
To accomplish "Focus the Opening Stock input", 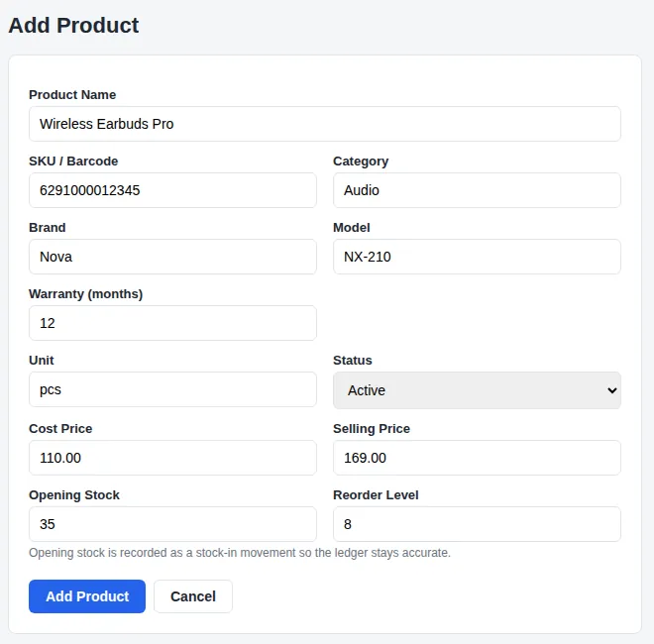I will [x=172, y=524].
